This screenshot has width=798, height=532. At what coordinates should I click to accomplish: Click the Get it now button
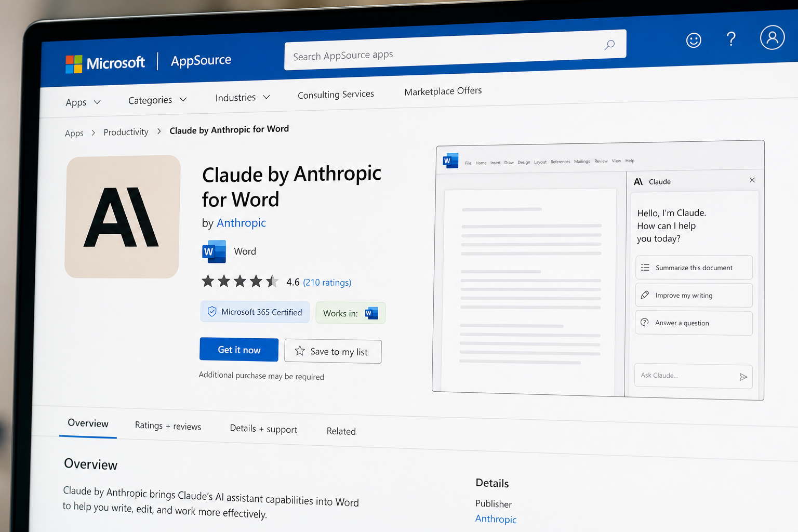(239, 350)
